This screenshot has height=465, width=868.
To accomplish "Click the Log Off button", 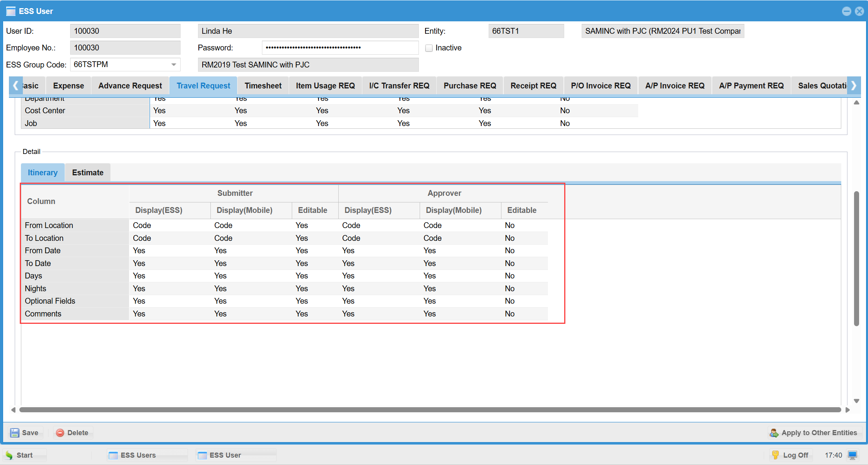I will 790,455.
